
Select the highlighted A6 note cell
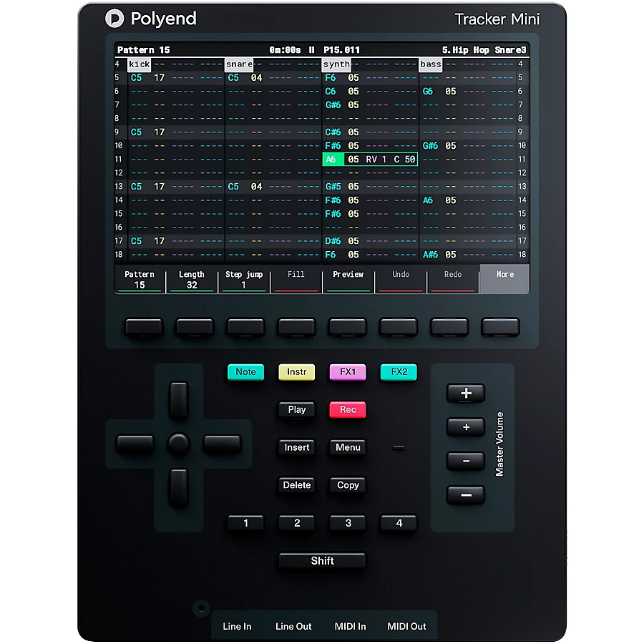tap(331, 160)
